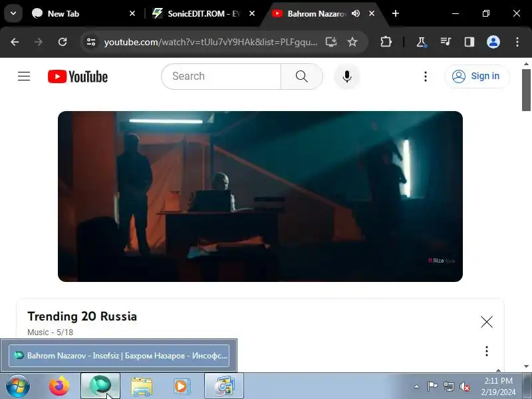Click the magnifier search button
The image size is (532, 399).
[302, 76]
